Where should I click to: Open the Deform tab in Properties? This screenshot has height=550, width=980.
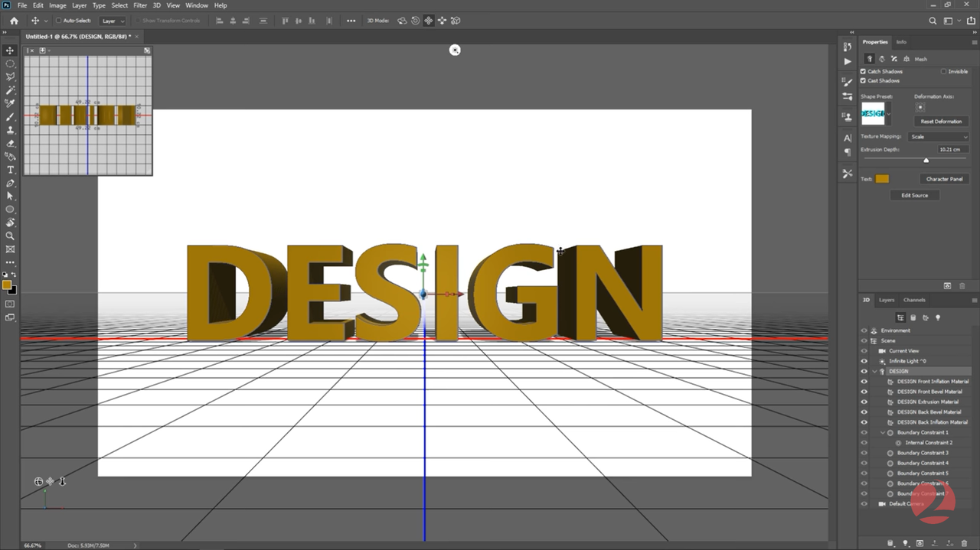click(881, 59)
